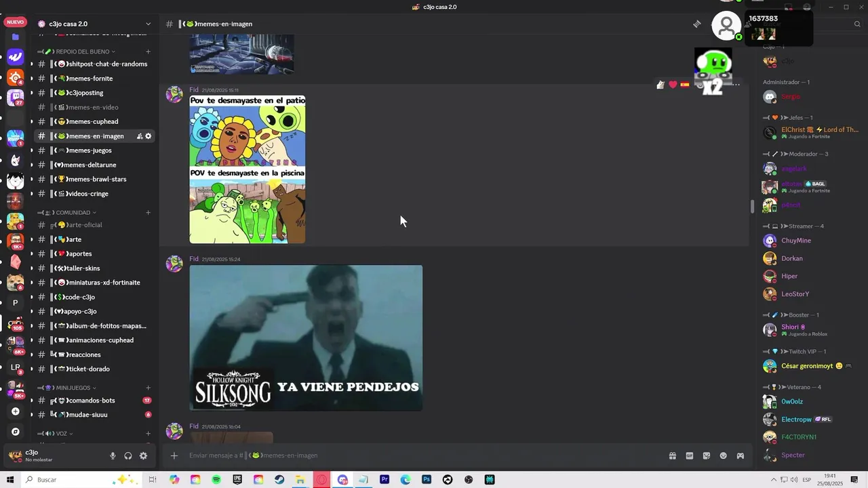Open emoji picker icon

724,455
